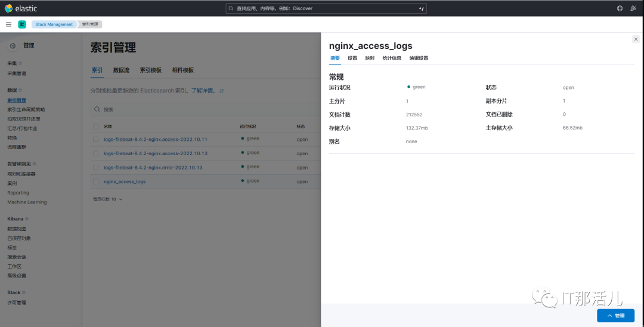Select the 组件模板 tab

point(183,70)
